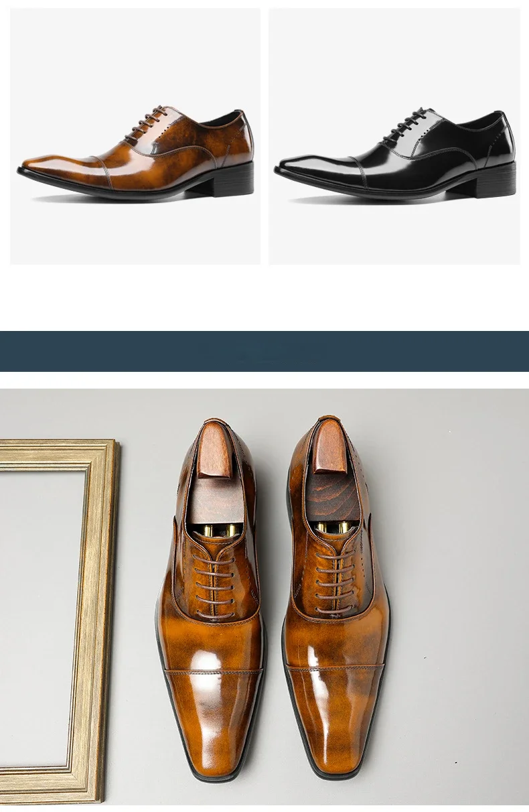Click the gold picture frame
The width and height of the screenshot is (529, 812).
coord(59,620)
